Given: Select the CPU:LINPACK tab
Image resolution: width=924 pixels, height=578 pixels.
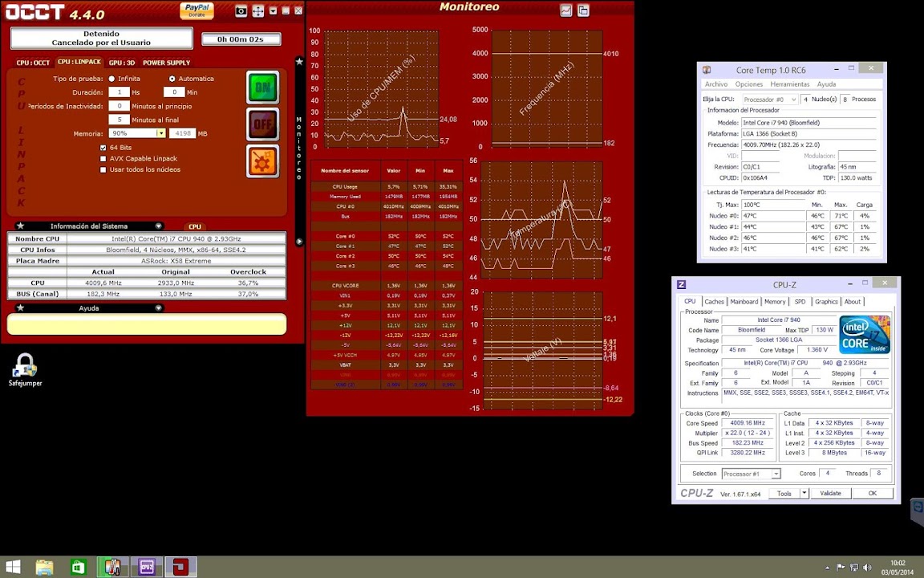Looking at the screenshot, I should tap(79, 62).
